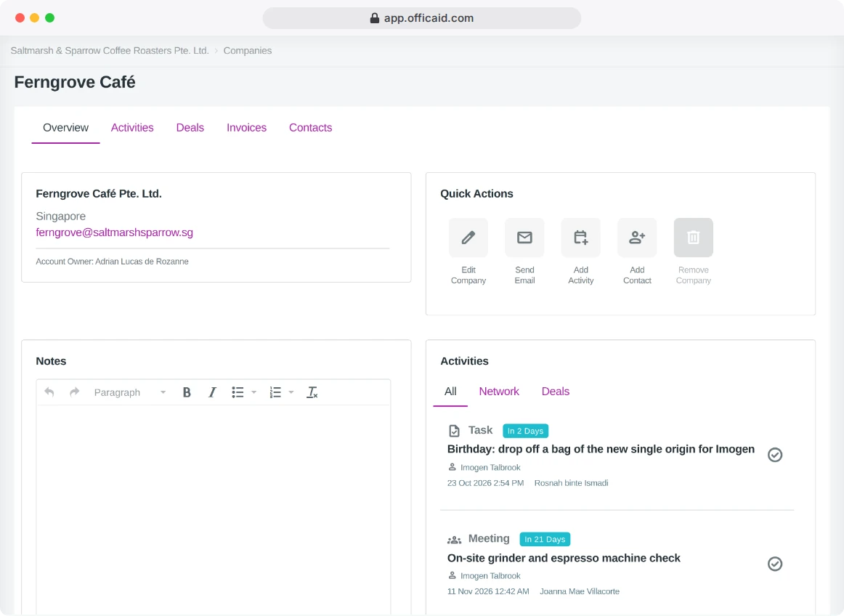
Task: Undo the last edit in Notes
Action: click(49, 392)
